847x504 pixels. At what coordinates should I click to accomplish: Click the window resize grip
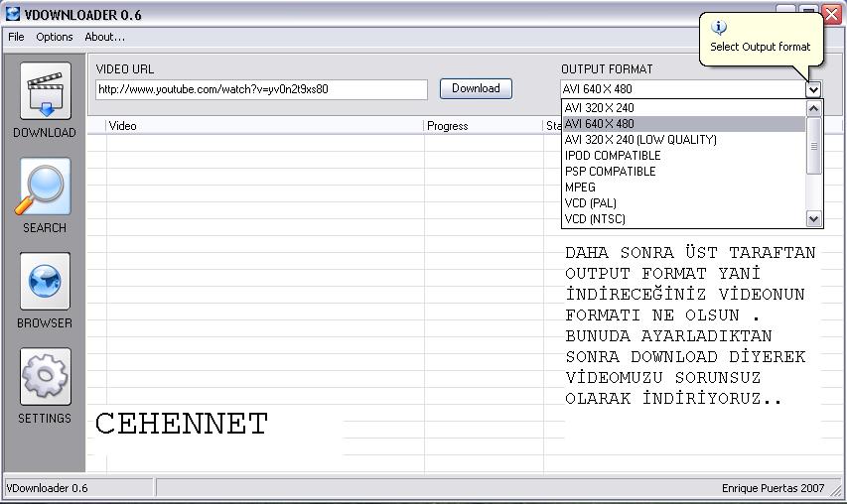click(x=836, y=490)
